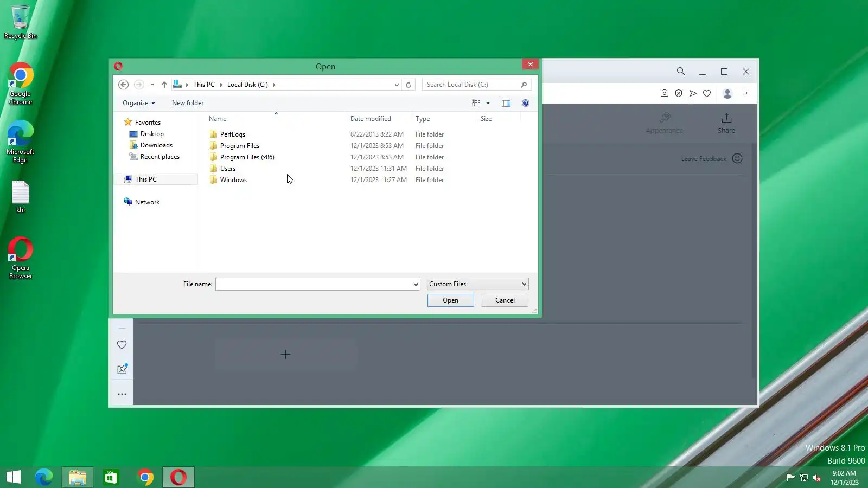
Task: Click the File name input field
Action: click(313, 284)
